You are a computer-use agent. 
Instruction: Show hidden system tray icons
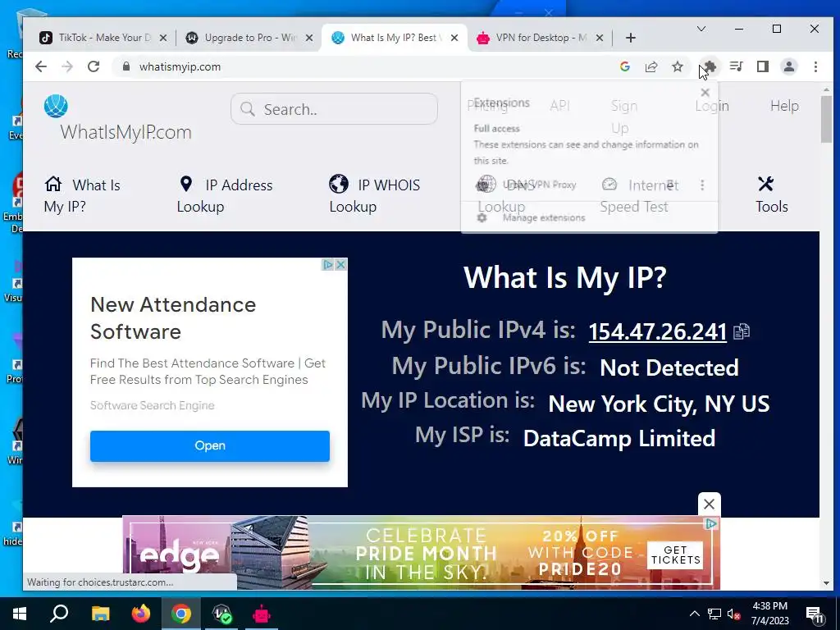694,614
